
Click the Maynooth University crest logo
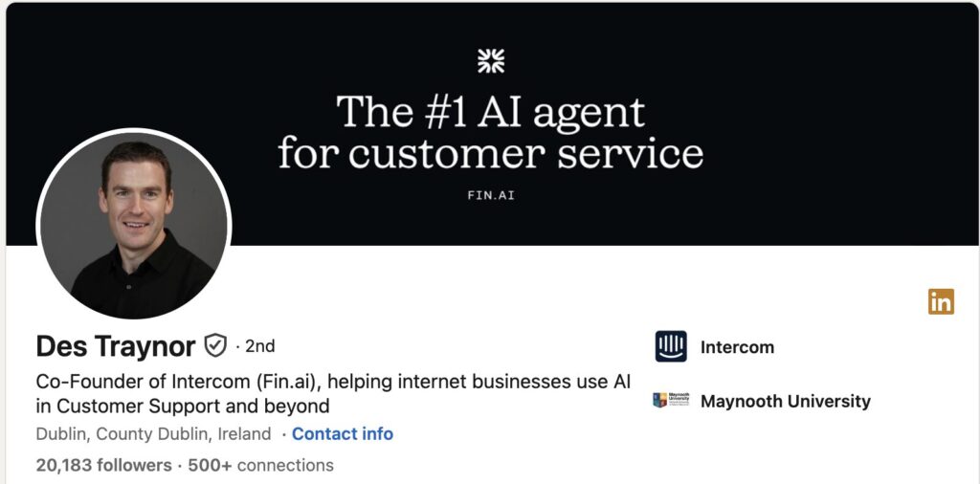(671, 401)
